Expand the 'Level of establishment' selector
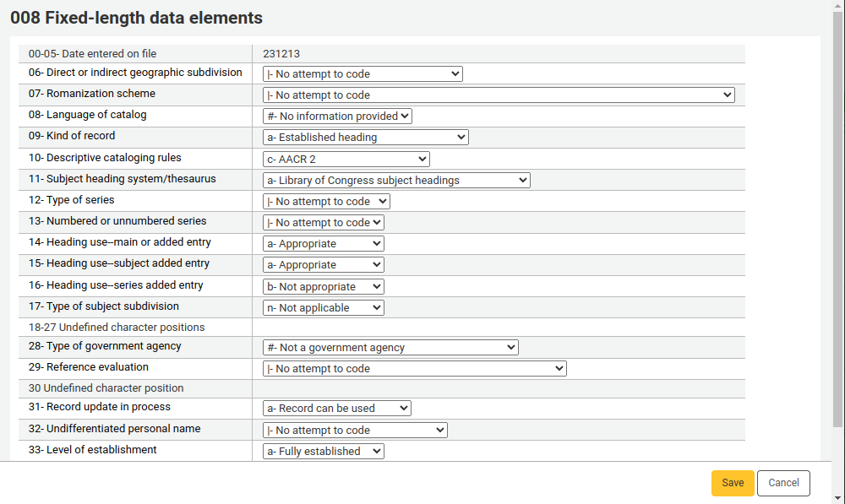This screenshot has width=845, height=504. pyautogui.click(x=323, y=451)
